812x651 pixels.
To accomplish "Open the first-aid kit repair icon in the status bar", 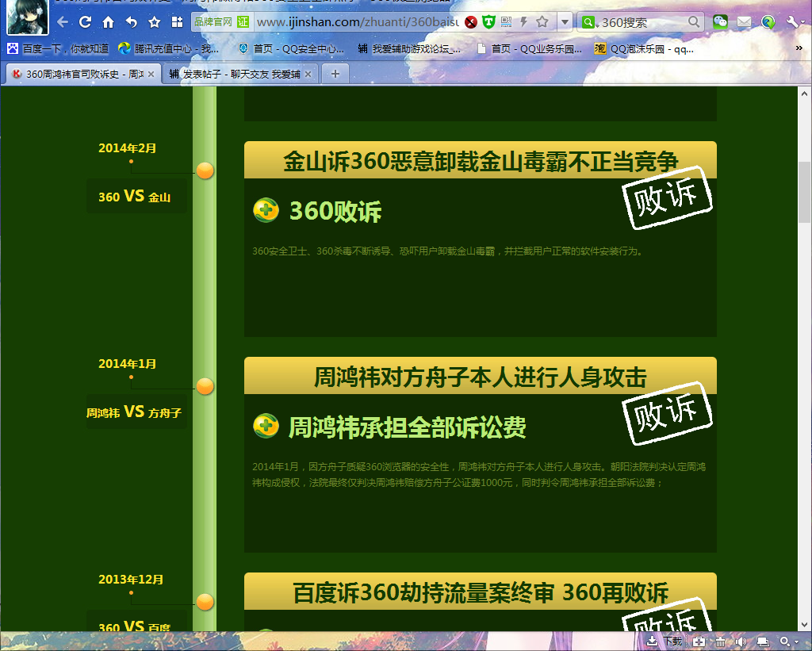I will point(698,641).
